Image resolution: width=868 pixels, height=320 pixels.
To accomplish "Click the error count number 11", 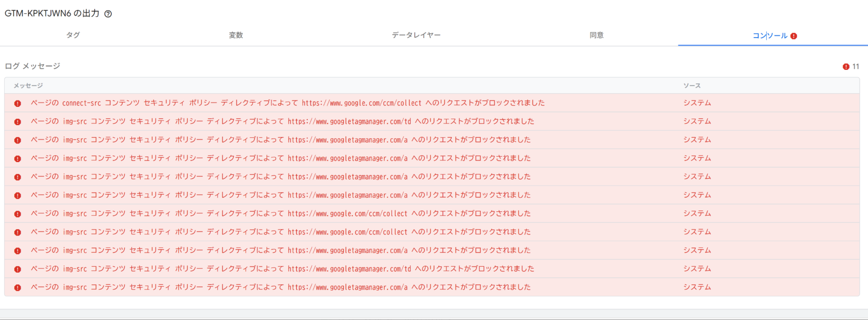I will pos(856,67).
